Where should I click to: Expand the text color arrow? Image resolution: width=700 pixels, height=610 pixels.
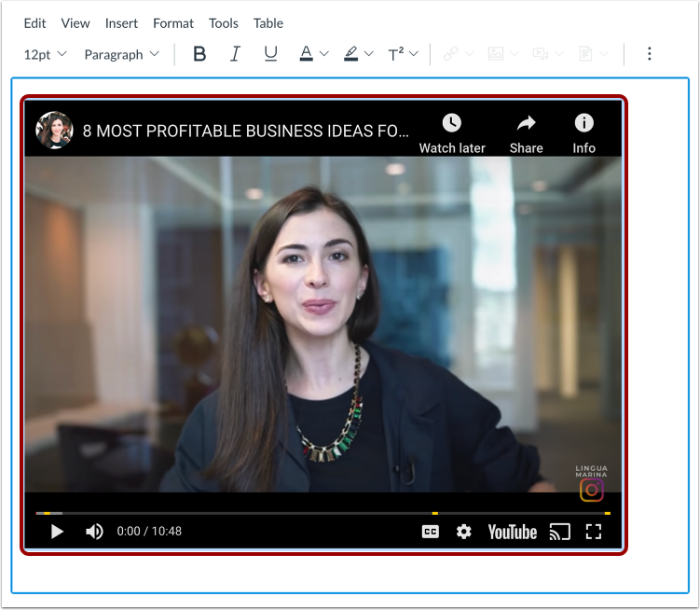click(324, 54)
